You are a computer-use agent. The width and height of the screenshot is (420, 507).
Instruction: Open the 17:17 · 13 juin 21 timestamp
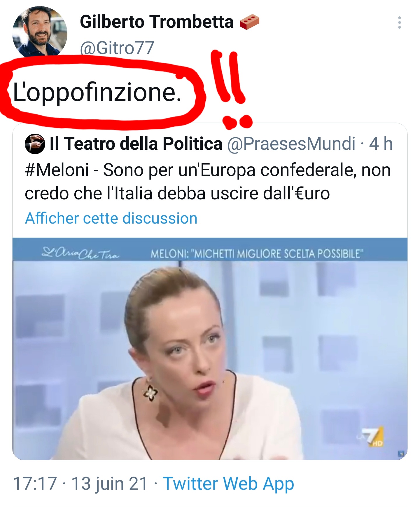(80, 484)
